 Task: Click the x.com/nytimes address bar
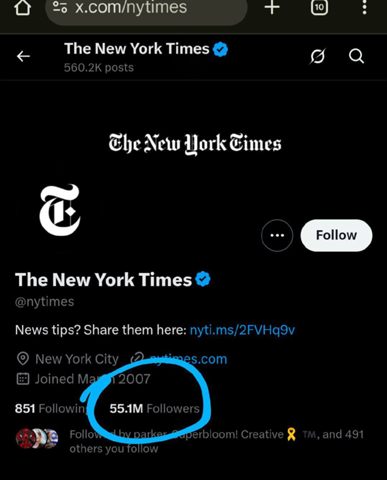(x=146, y=10)
